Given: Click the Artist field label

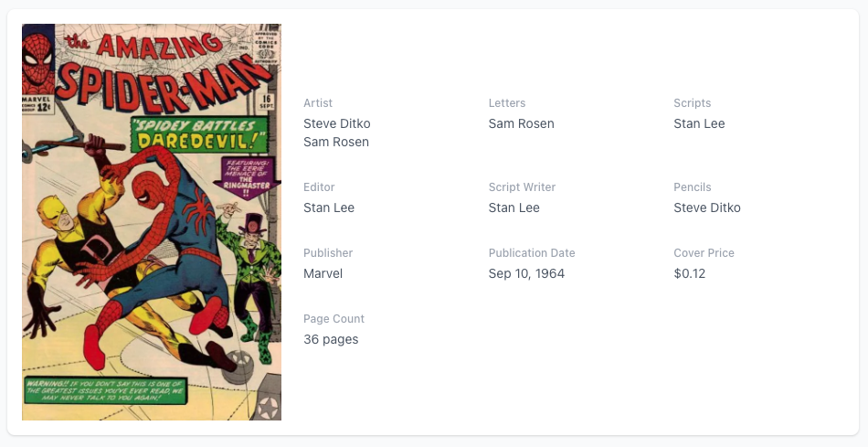Looking at the screenshot, I should [x=318, y=103].
